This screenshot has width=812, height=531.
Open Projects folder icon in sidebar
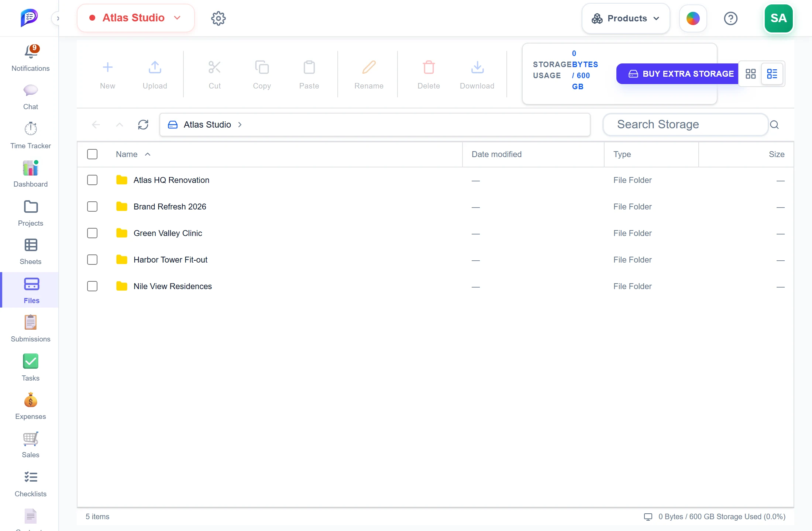click(x=31, y=207)
